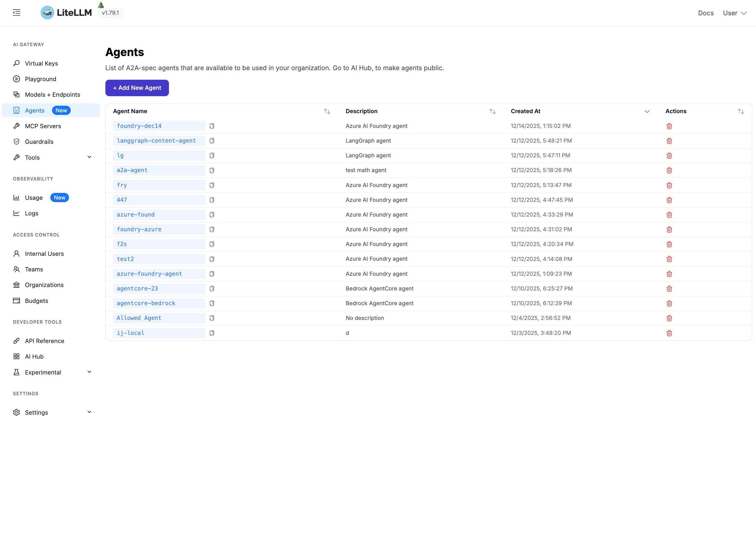The width and height of the screenshot is (756, 544).
Task: Sort the Description column
Action: click(x=492, y=111)
